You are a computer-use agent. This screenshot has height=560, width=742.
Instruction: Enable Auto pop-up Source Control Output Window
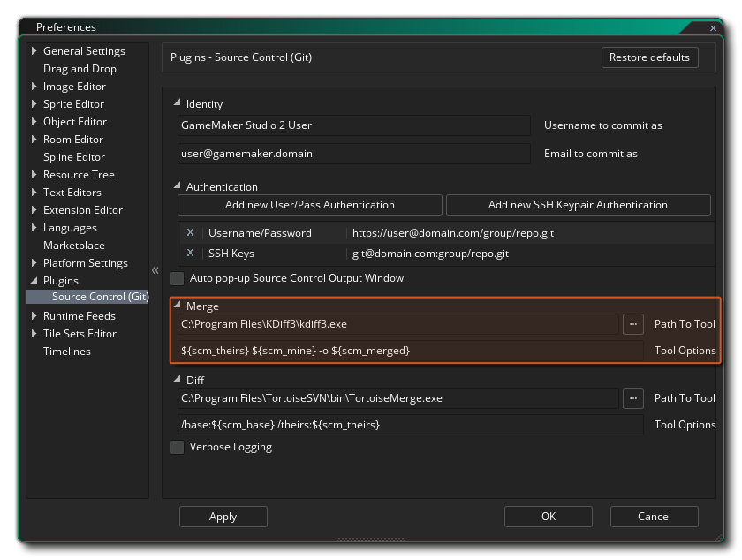[x=177, y=277]
